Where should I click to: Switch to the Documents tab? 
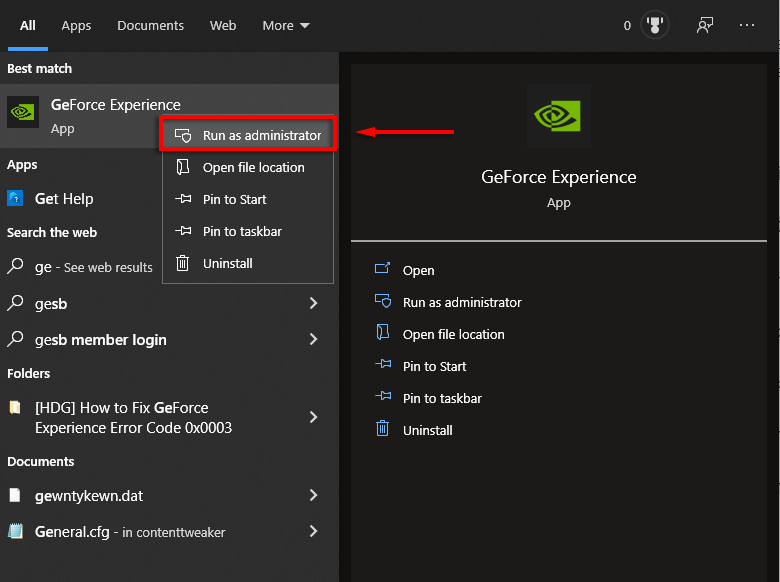tap(150, 26)
